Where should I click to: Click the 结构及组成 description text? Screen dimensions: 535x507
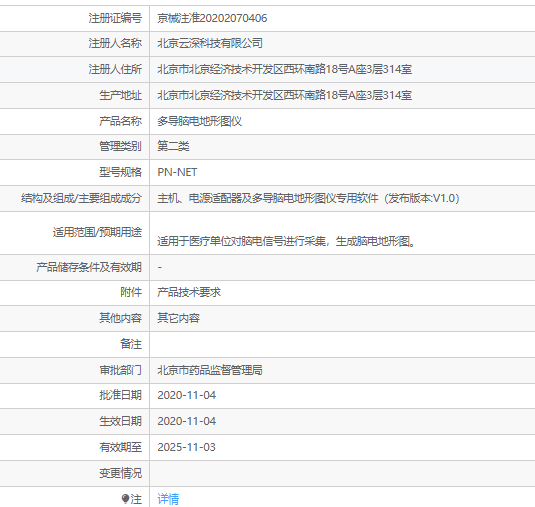click(308, 198)
